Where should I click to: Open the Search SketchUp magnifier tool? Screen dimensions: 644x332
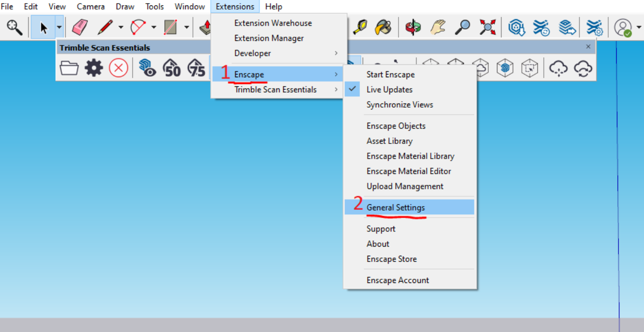click(15, 27)
